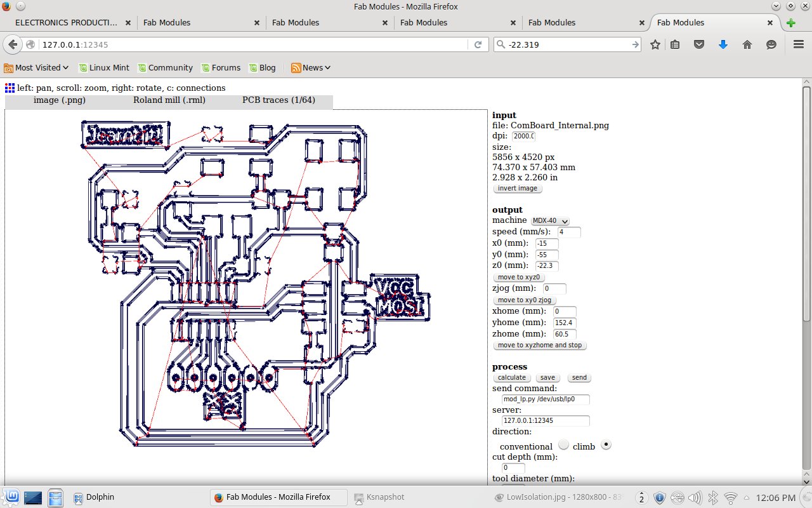Open the MDX-40 machine dropdown
The width and height of the screenshot is (812, 508).
(x=550, y=220)
